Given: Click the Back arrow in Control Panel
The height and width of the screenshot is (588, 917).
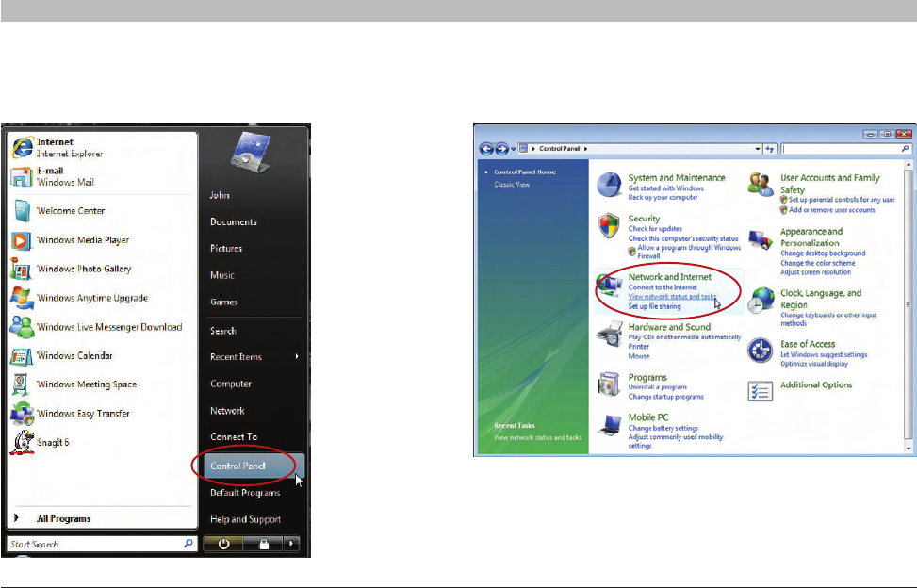Looking at the screenshot, I should [x=486, y=149].
